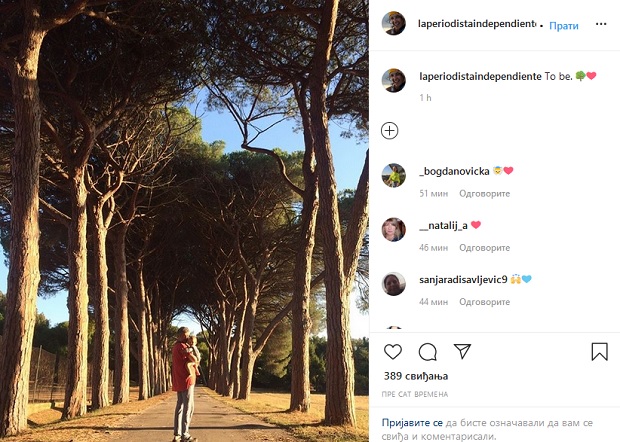
Task: Open the pine tree avenue photo
Action: (x=184, y=221)
